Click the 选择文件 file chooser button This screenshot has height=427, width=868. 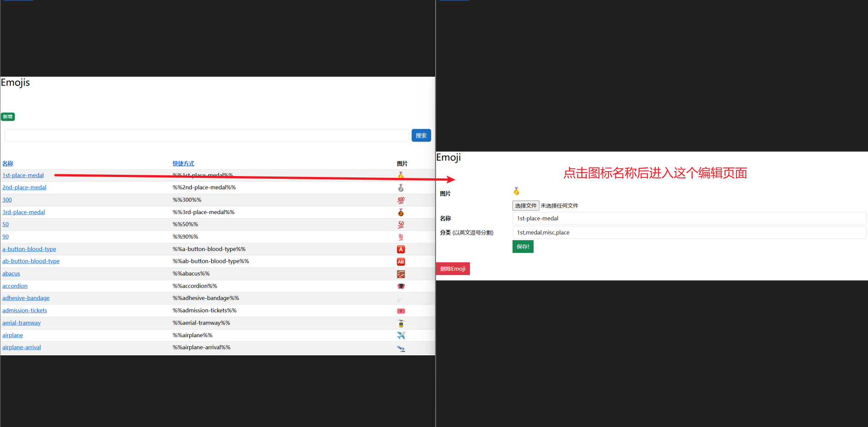[525, 206]
